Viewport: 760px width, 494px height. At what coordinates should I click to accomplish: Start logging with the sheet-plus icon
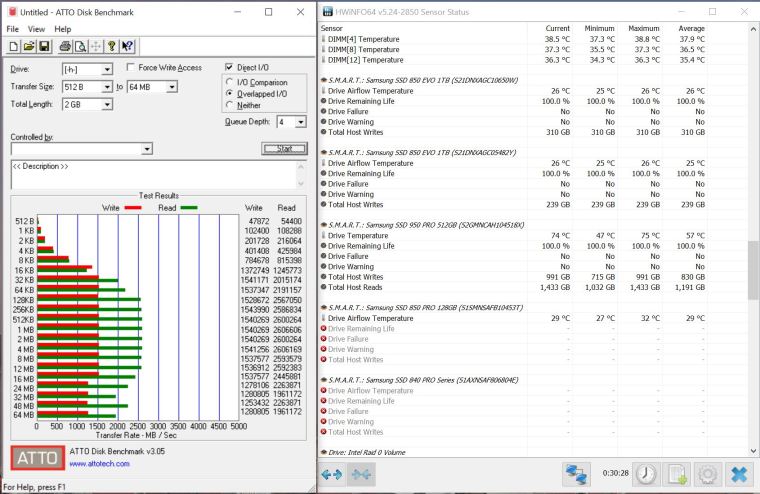[x=677, y=474]
